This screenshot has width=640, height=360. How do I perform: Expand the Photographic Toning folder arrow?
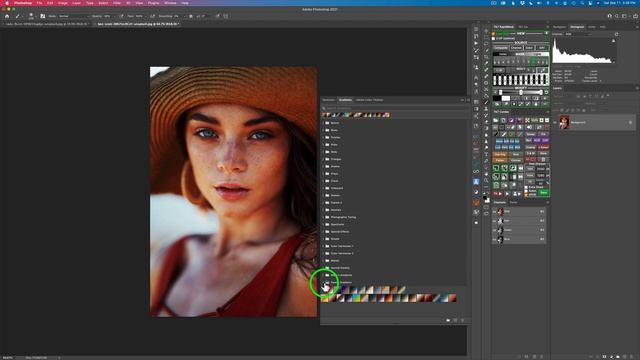pos(323,217)
